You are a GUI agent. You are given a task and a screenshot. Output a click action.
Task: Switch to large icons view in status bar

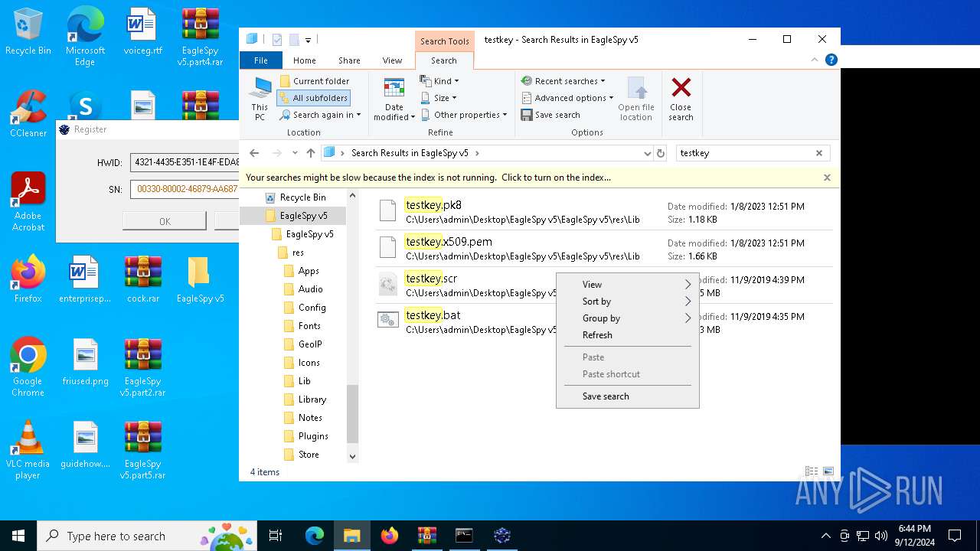click(828, 471)
